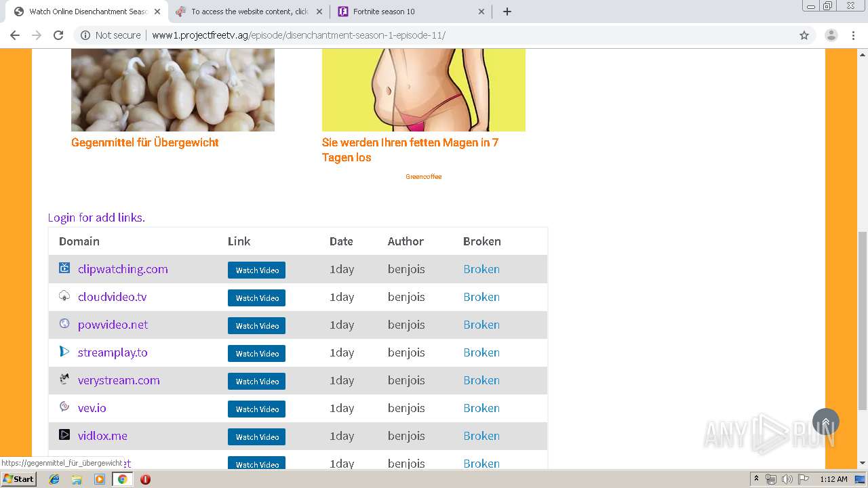Report powvideo.net link as Broken

point(481,325)
